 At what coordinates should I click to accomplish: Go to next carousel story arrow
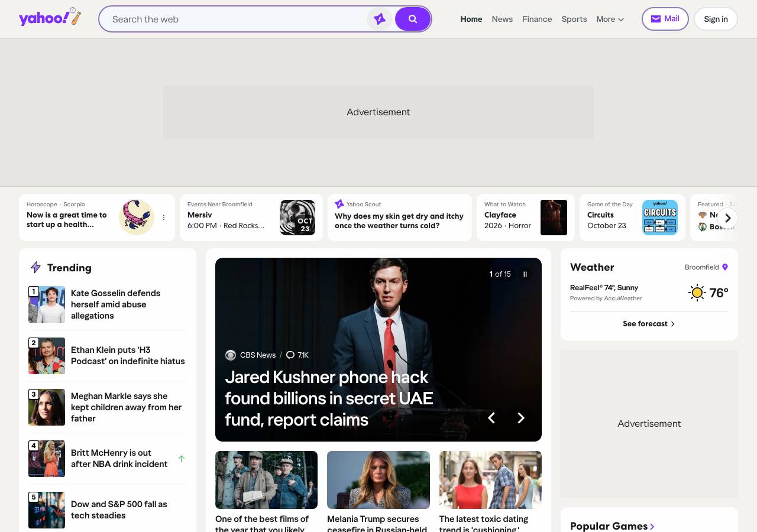[x=521, y=418]
